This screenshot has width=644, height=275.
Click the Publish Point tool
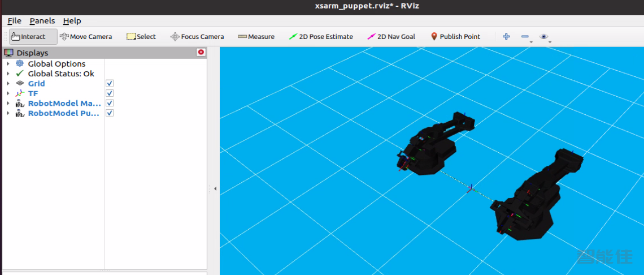coord(455,37)
